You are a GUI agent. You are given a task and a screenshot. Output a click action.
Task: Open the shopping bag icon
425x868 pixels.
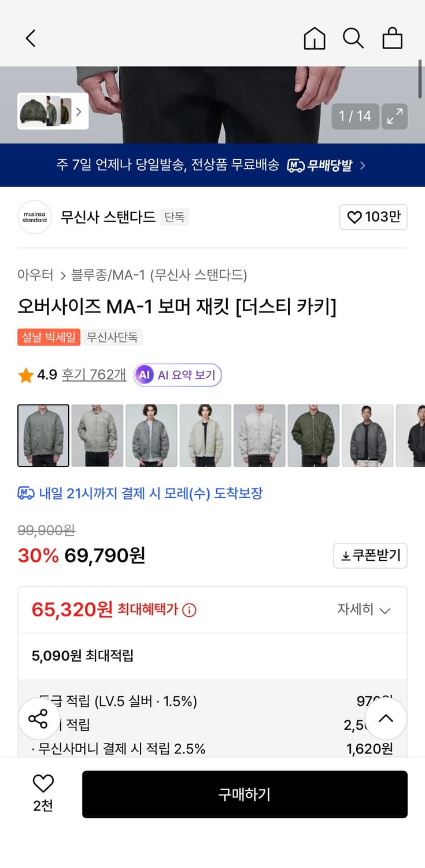tap(393, 38)
